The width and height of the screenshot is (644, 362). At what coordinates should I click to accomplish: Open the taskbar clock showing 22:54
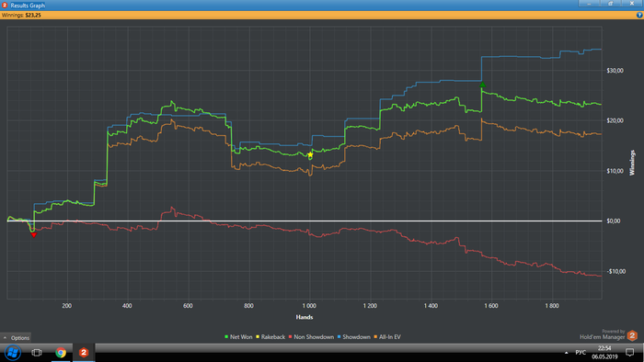tap(604, 353)
